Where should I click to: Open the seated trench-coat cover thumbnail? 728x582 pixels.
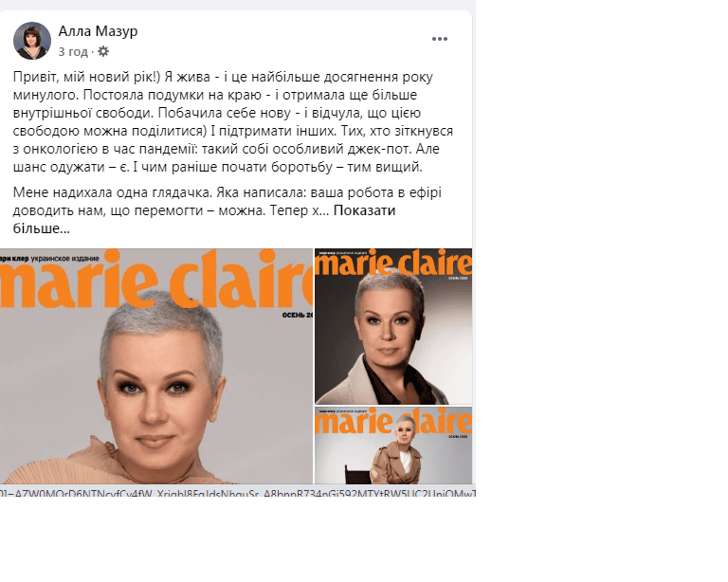click(393, 446)
